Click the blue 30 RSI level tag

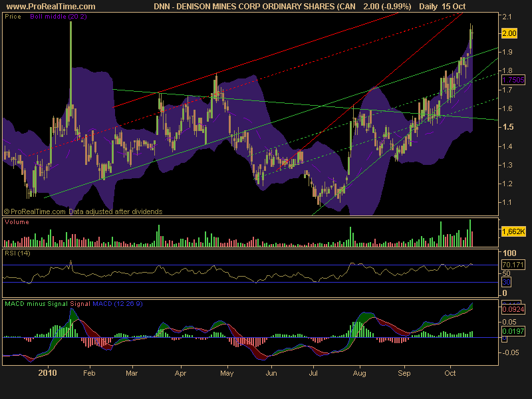(506, 282)
